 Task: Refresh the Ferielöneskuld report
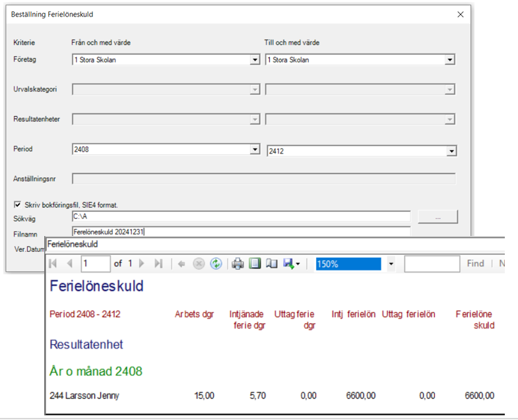216,264
